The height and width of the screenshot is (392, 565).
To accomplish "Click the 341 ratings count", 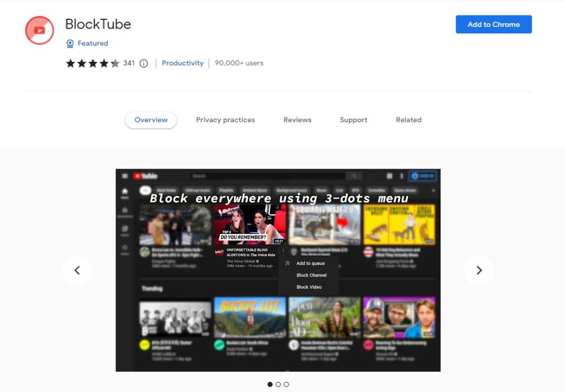I will (x=129, y=63).
